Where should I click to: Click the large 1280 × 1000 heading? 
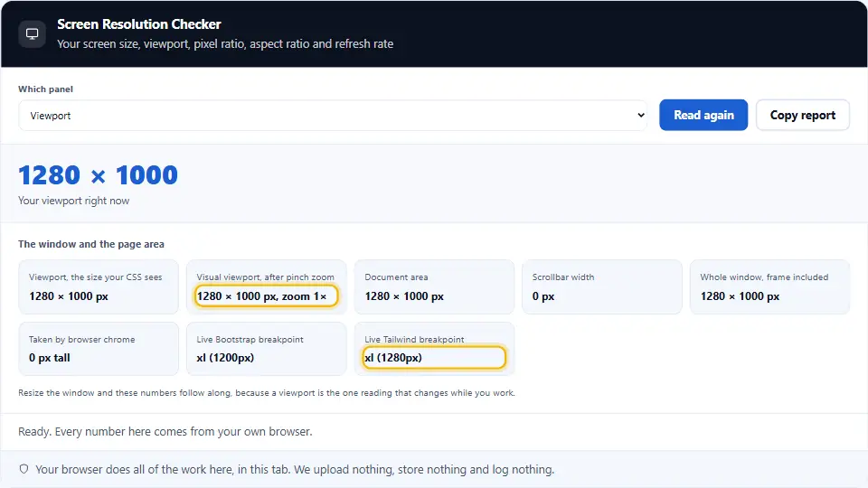pos(98,175)
